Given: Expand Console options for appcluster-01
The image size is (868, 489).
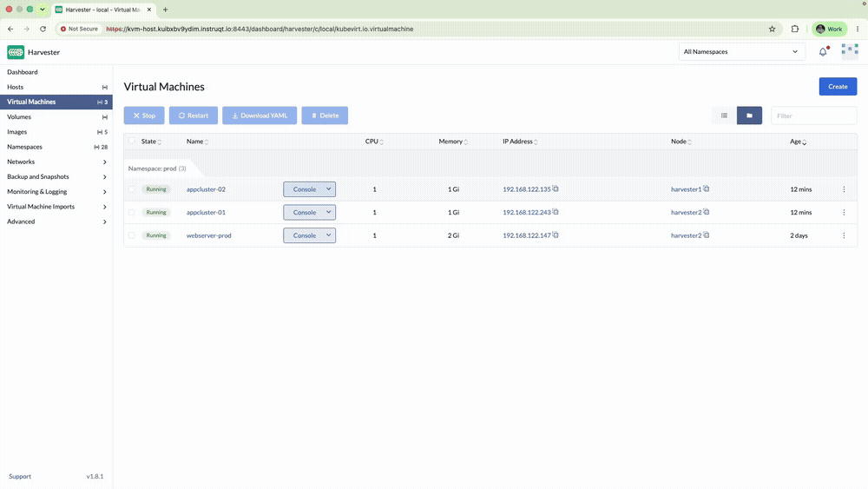Looking at the screenshot, I should pyautogui.click(x=328, y=213).
